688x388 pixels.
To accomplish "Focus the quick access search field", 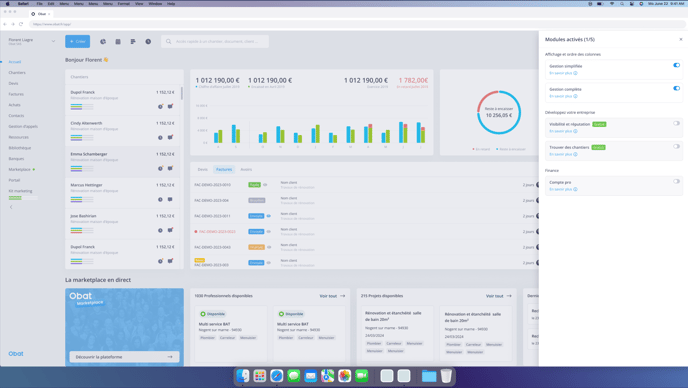I will tap(215, 41).
